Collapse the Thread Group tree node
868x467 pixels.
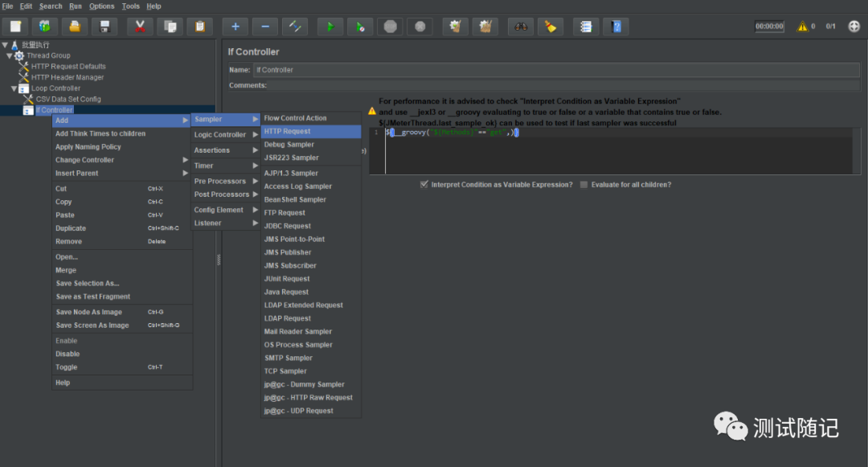10,55
